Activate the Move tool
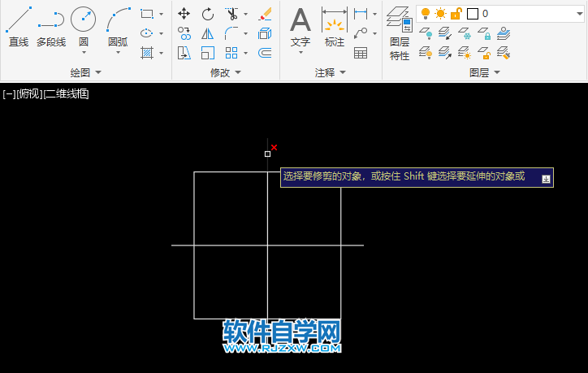 click(x=184, y=14)
